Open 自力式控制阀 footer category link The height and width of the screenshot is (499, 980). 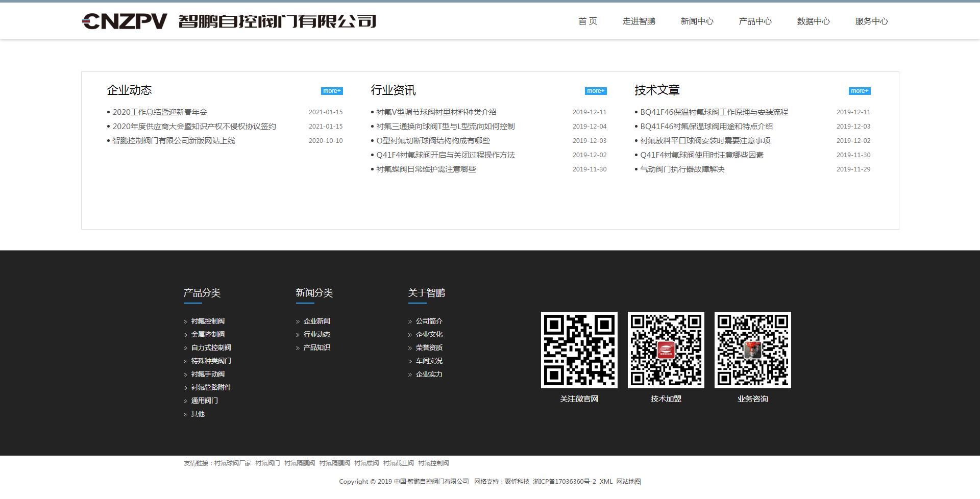pos(211,348)
